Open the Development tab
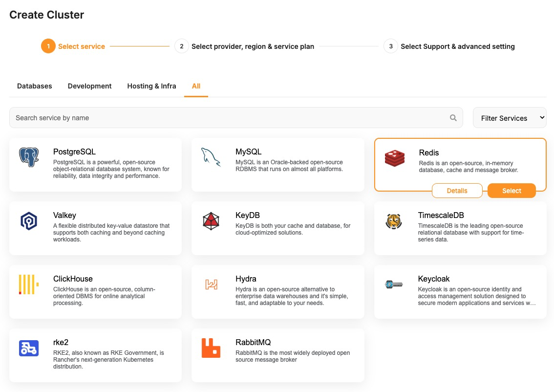The height and width of the screenshot is (392, 554). tap(90, 86)
